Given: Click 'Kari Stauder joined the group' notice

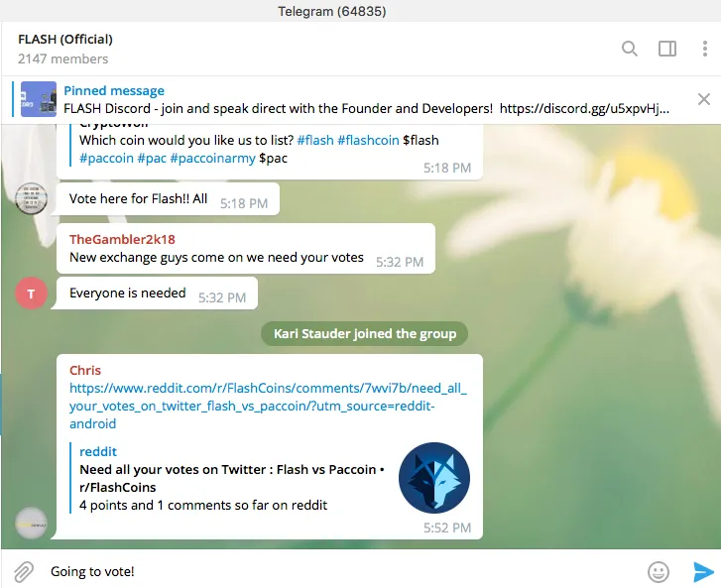Looking at the screenshot, I should (365, 334).
